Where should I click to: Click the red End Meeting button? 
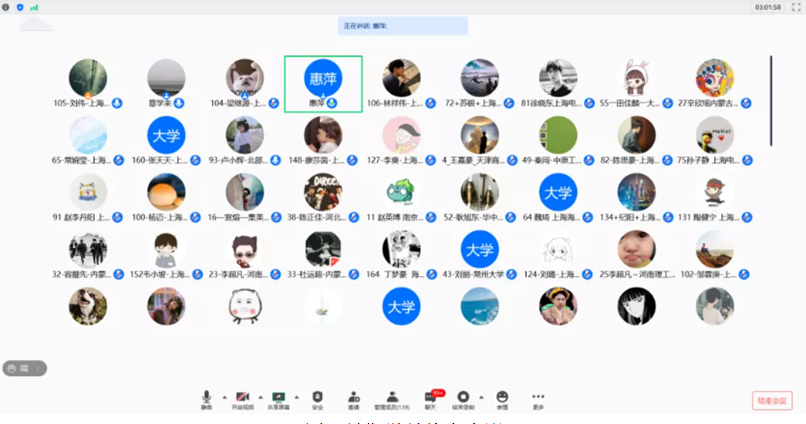click(772, 400)
